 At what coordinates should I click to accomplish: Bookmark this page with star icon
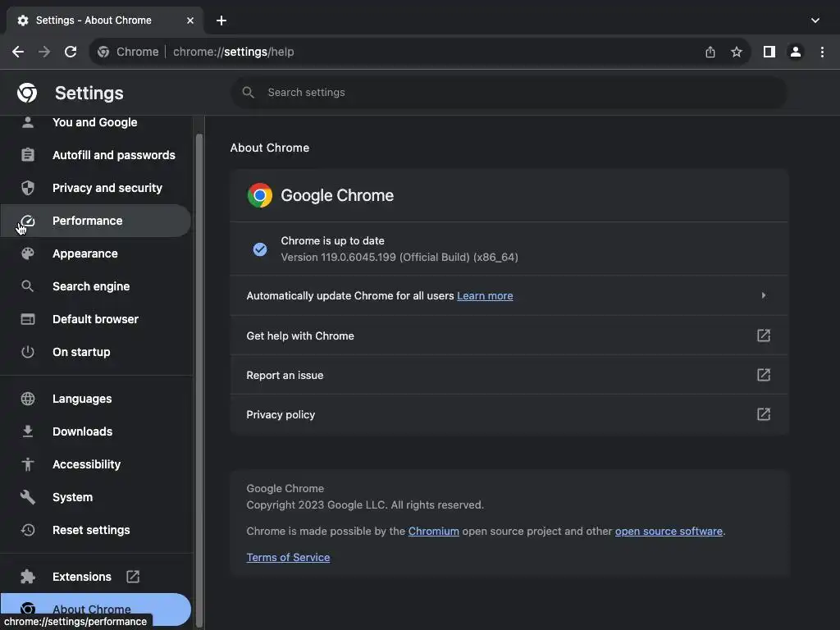click(x=737, y=52)
